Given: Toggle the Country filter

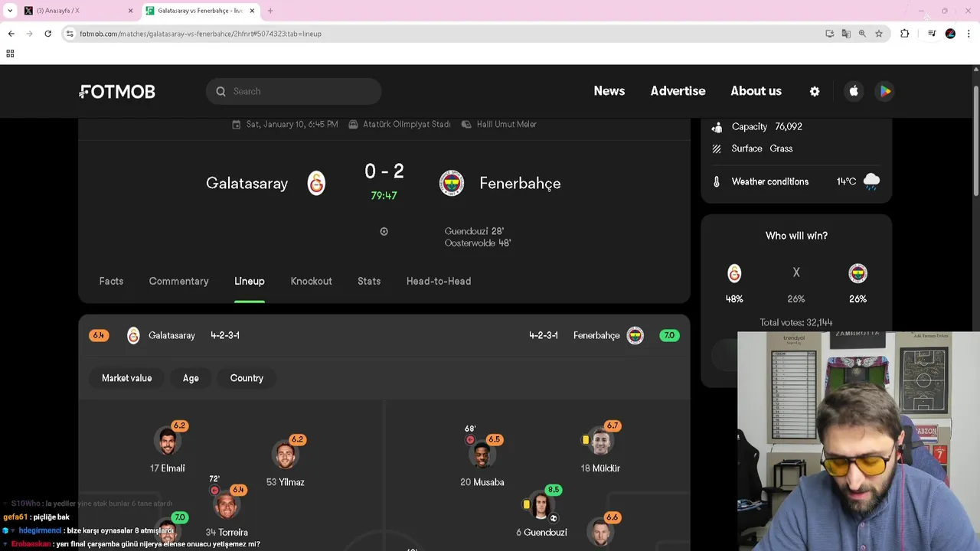Looking at the screenshot, I should tap(247, 378).
